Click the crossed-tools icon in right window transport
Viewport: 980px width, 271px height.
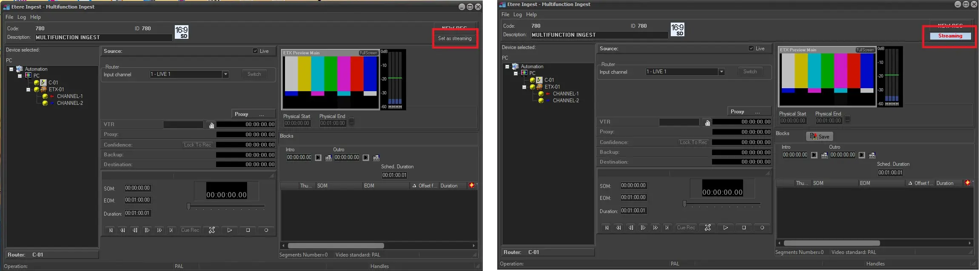pos(707,228)
